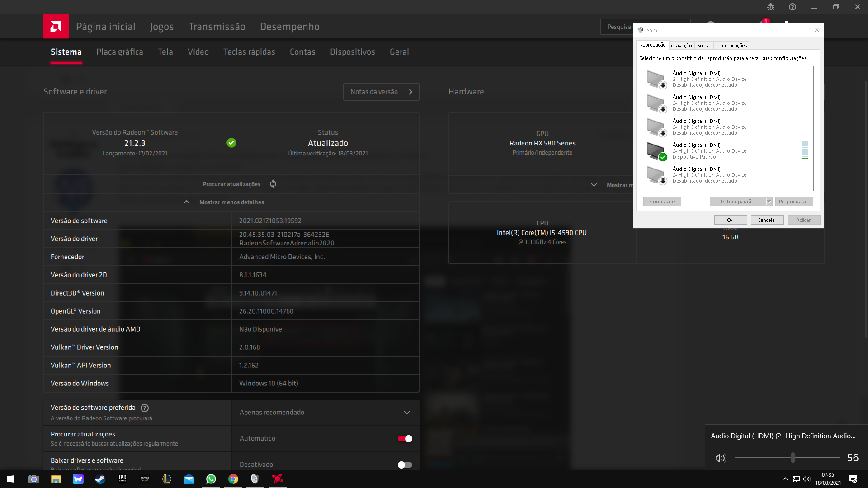
Task: Click the Radeon window vertical scrollbar
Action: coord(866,209)
